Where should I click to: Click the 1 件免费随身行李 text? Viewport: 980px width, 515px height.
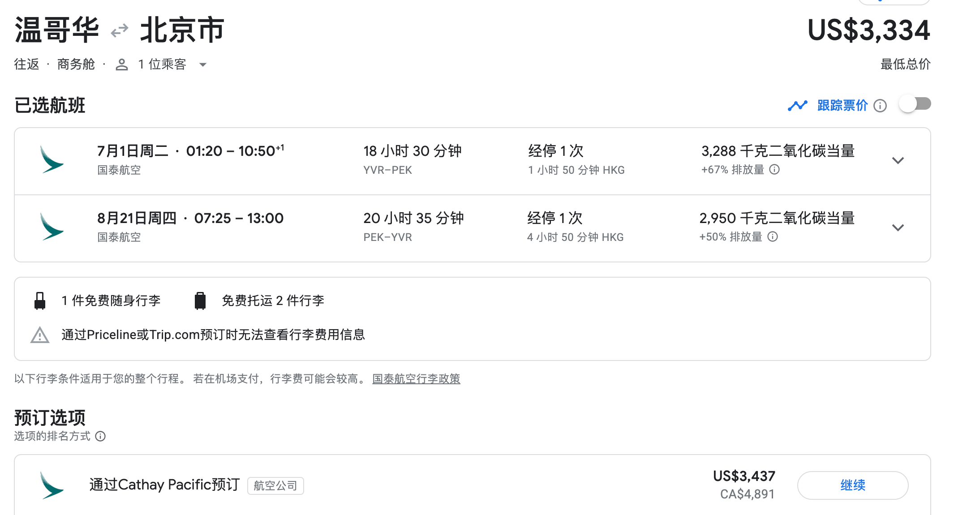pyautogui.click(x=111, y=300)
